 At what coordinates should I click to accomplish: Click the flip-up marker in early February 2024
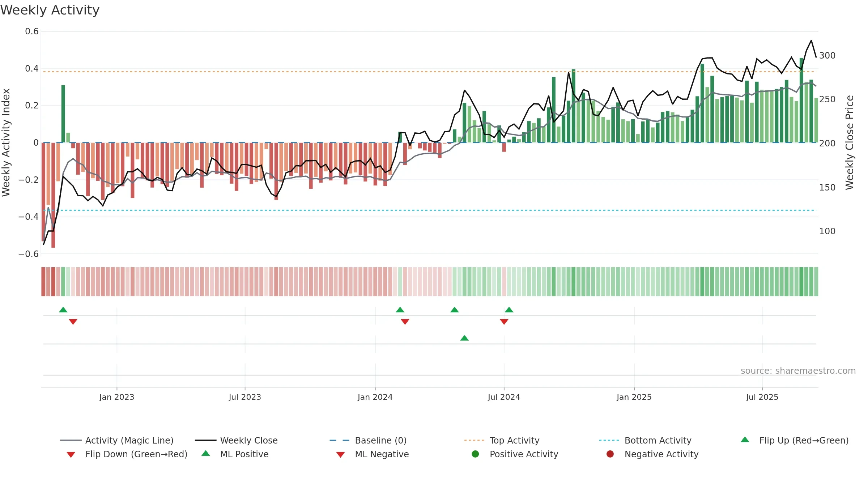coord(400,310)
